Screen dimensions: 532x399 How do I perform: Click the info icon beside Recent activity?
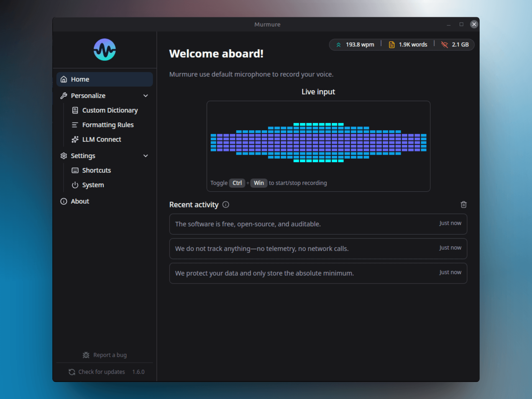(x=226, y=205)
